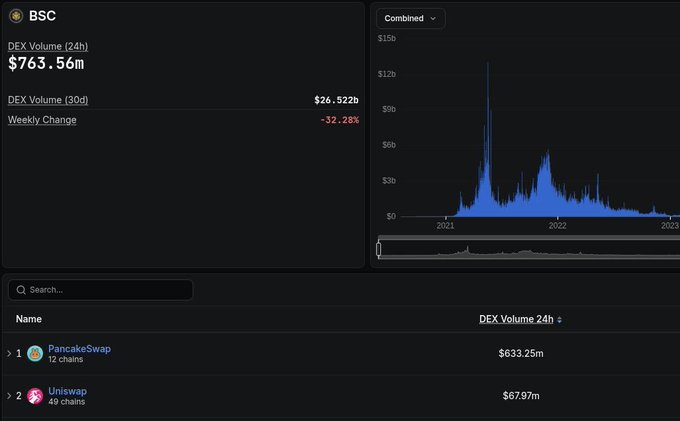The image size is (680, 421).
Task: Click the '12 chains' text under PancakeSwap
Action: (65, 359)
